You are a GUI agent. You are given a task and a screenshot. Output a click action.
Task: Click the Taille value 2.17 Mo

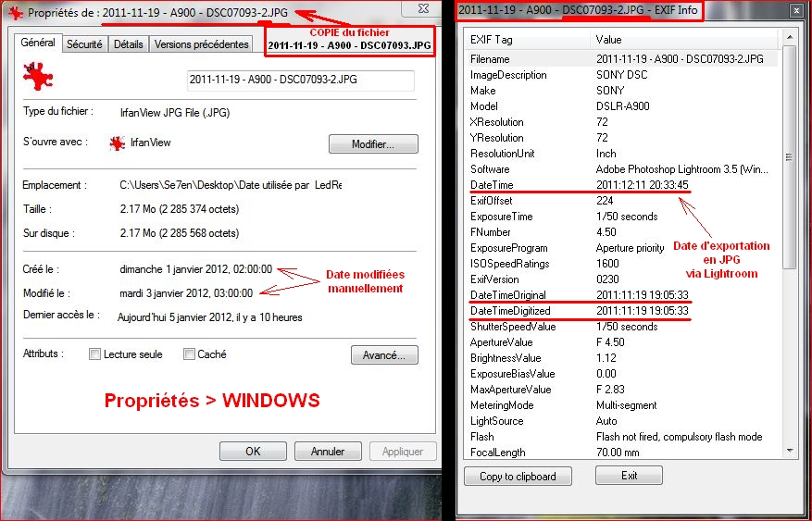coord(180,209)
